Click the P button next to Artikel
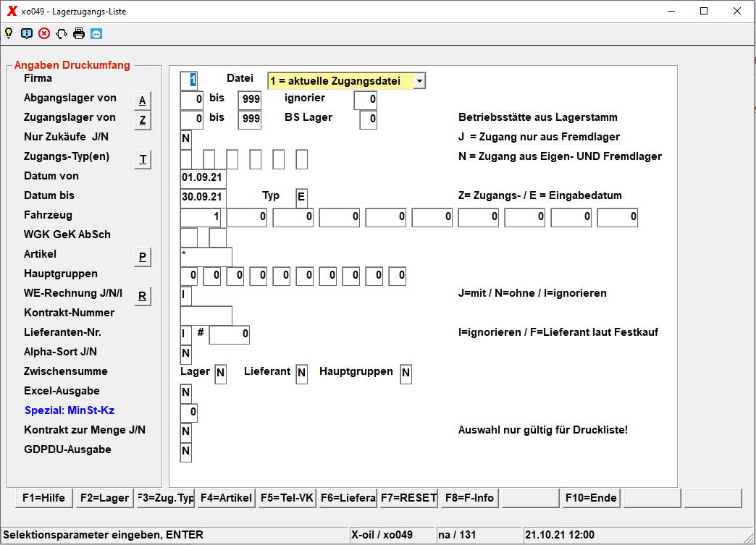This screenshot has height=545, width=756. coord(142,258)
